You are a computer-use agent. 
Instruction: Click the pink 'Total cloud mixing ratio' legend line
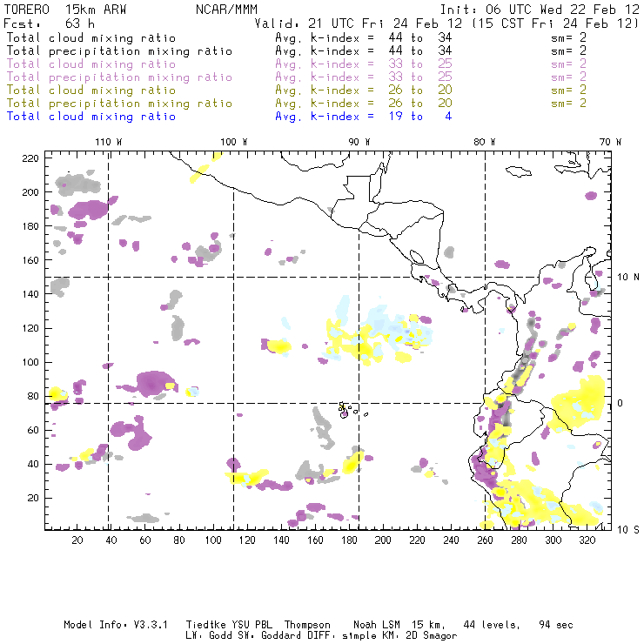(91, 64)
